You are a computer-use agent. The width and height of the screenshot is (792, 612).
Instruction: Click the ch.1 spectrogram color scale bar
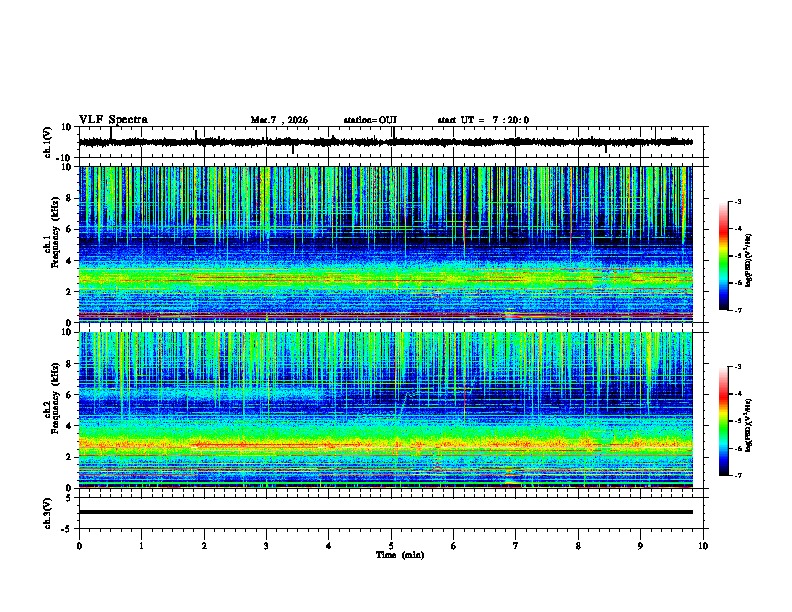[724, 256]
